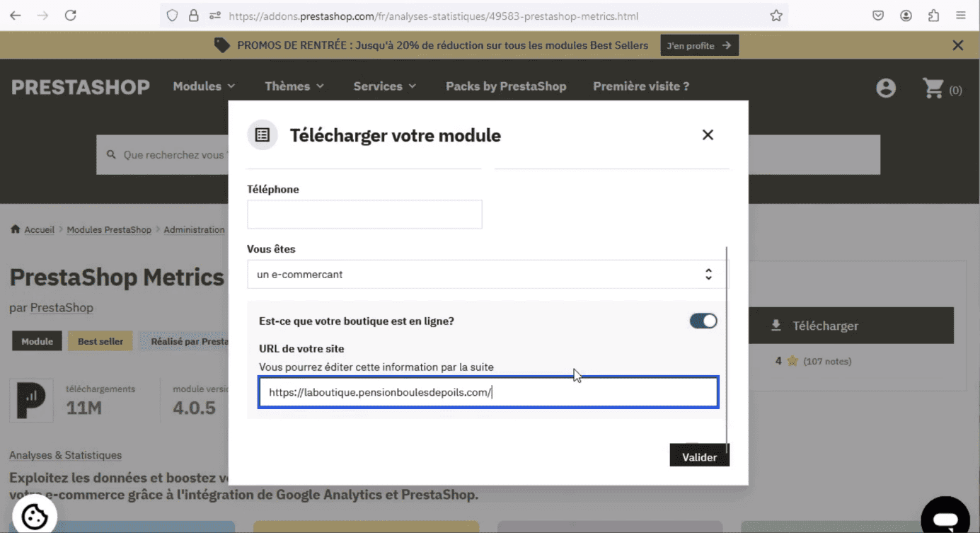Screen dimensions: 980x533
Task: Toggle boutique en ligne switch off
Action: [x=703, y=321]
